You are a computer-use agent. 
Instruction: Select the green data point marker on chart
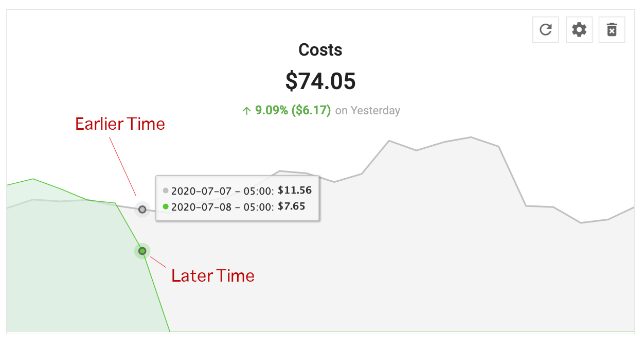coord(142,251)
